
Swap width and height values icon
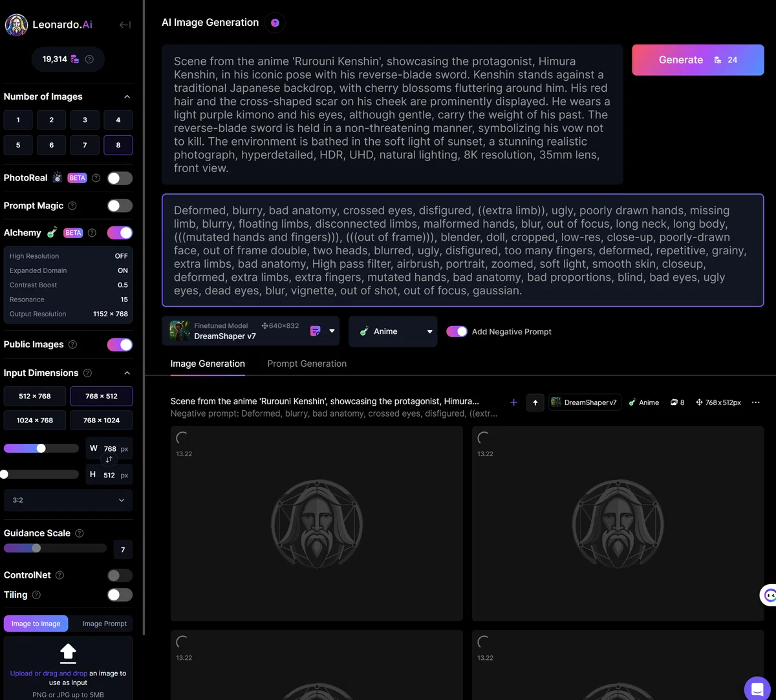(109, 459)
